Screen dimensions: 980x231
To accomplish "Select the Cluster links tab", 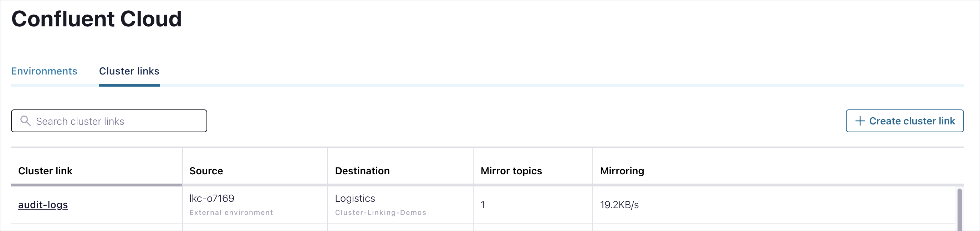I will click(x=129, y=71).
